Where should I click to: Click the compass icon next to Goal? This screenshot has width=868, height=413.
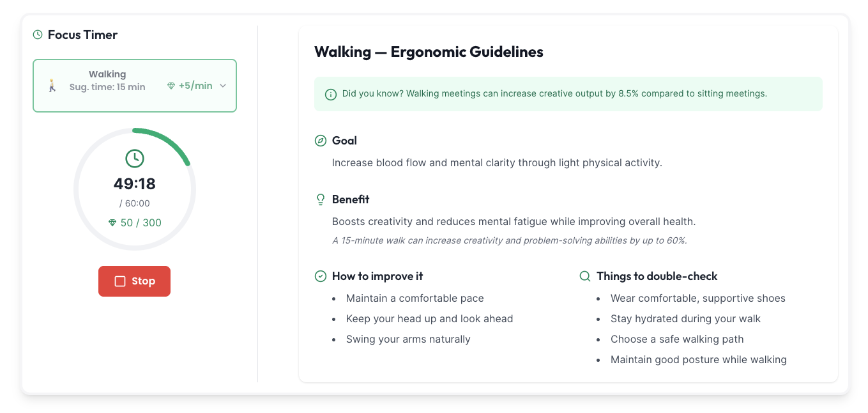(321, 141)
